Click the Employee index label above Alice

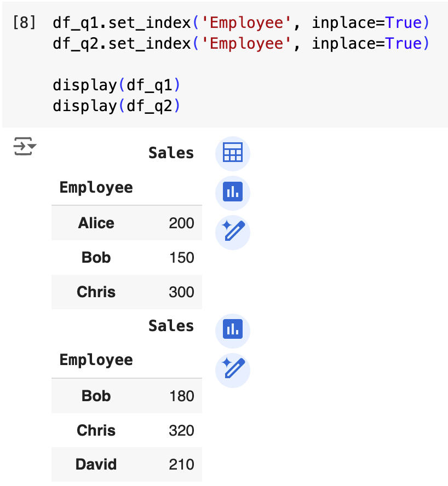[96, 188]
